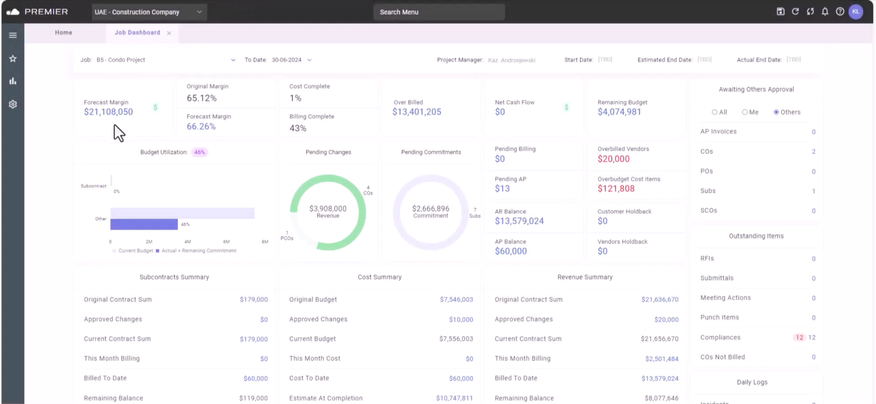Open settings via gear sidebar icon
The image size is (876, 404).
point(12,104)
